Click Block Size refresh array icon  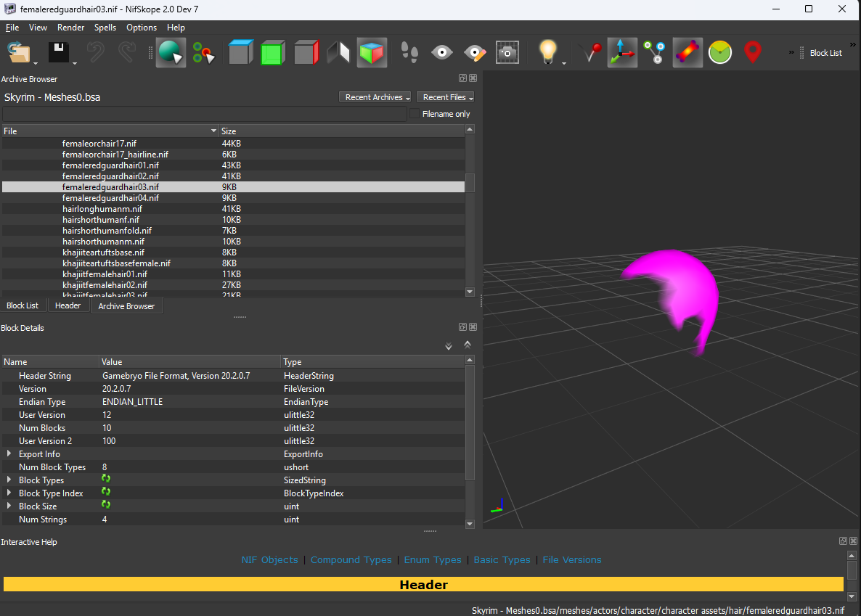click(106, 504)
